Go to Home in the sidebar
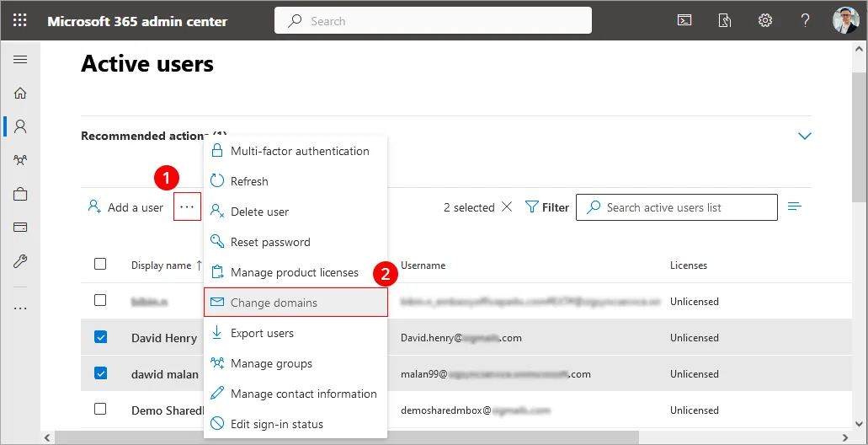Viewport: 868px width, 445px height. pyautogui.click(x=20, y=93)
